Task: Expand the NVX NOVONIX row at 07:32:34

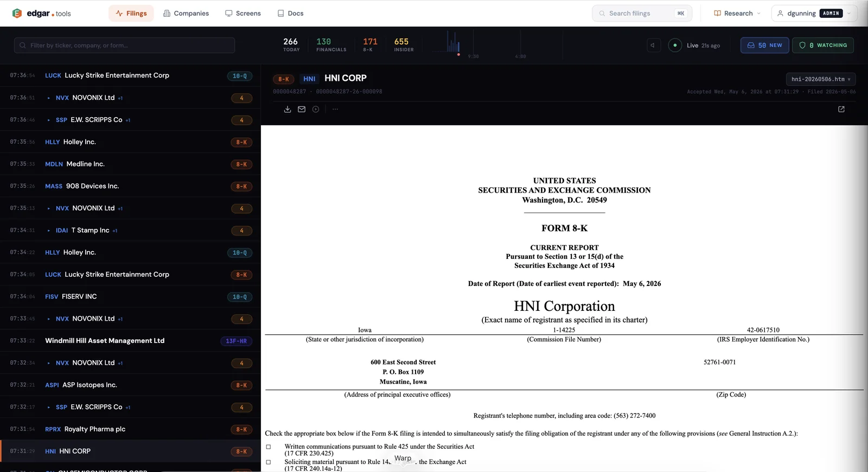Action: 49,363
